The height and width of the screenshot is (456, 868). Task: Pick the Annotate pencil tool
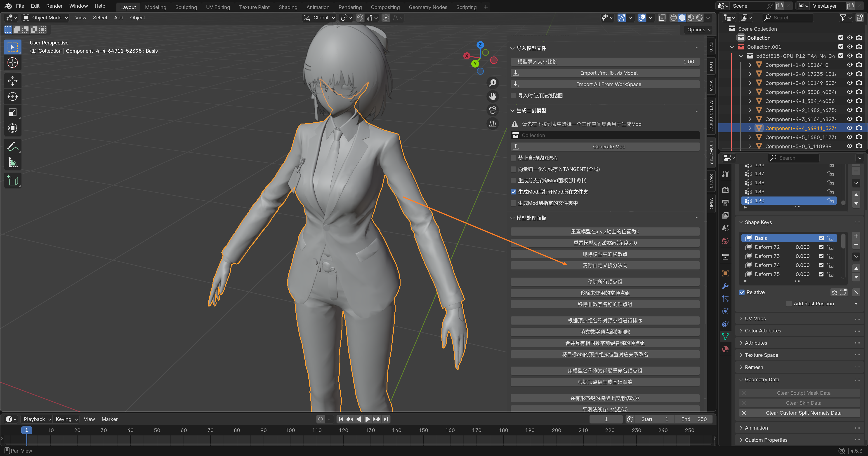(12, 147)
